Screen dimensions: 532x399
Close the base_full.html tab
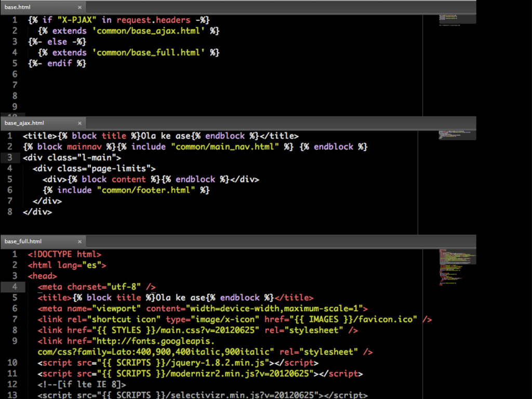(x=79, y=242)
